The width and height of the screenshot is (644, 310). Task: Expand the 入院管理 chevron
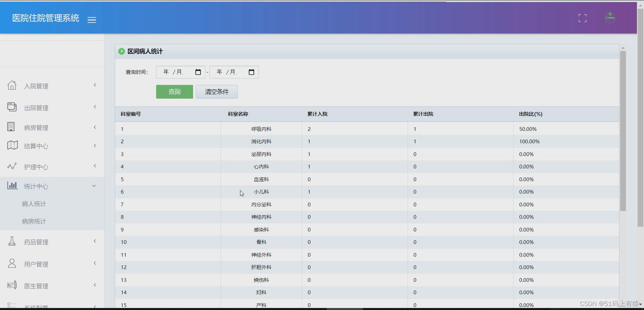(x=95, y=85)
